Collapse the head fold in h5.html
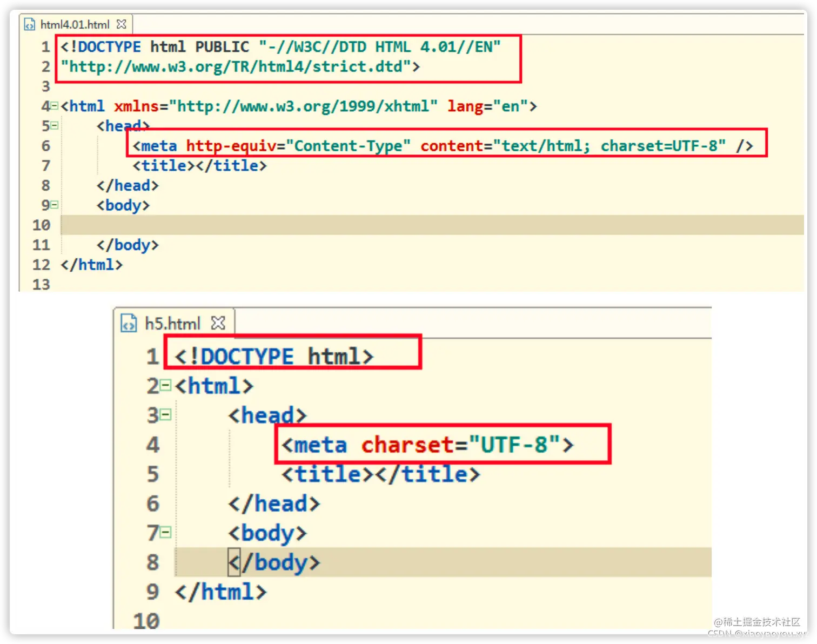Screen dimensions: 817x644 click(166, 415)
